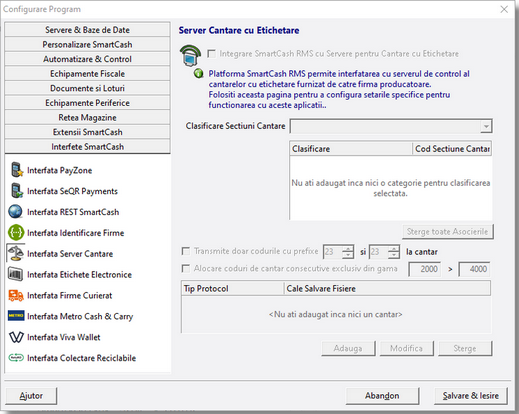Click the Tip Protocol column header
The height and width of the screenshot is (414, 519).
coord(232,288)
